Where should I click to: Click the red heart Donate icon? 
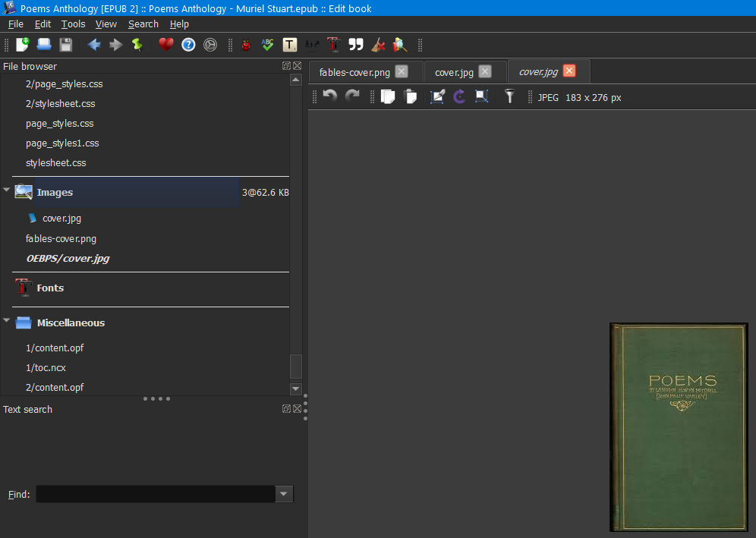click(166, 45)
